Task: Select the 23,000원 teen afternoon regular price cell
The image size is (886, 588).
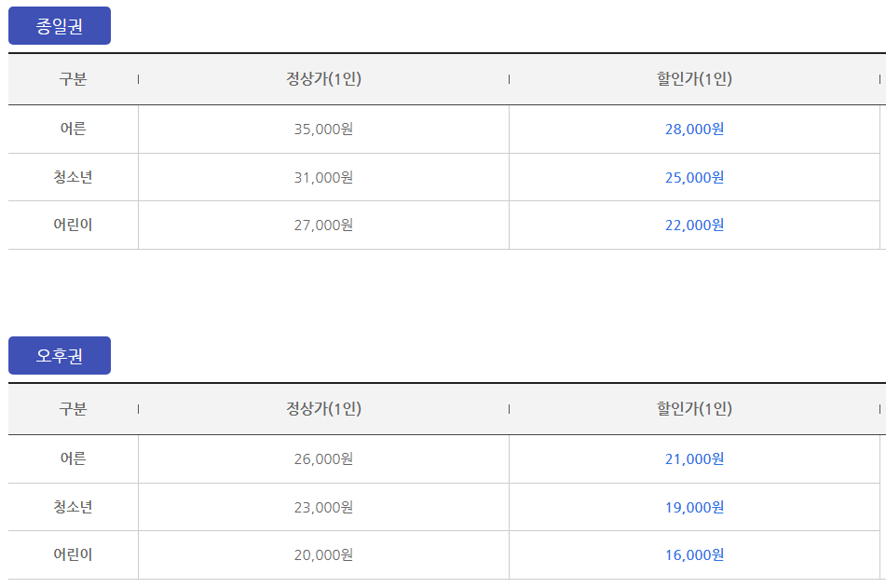Action: (x=323, y=506)
